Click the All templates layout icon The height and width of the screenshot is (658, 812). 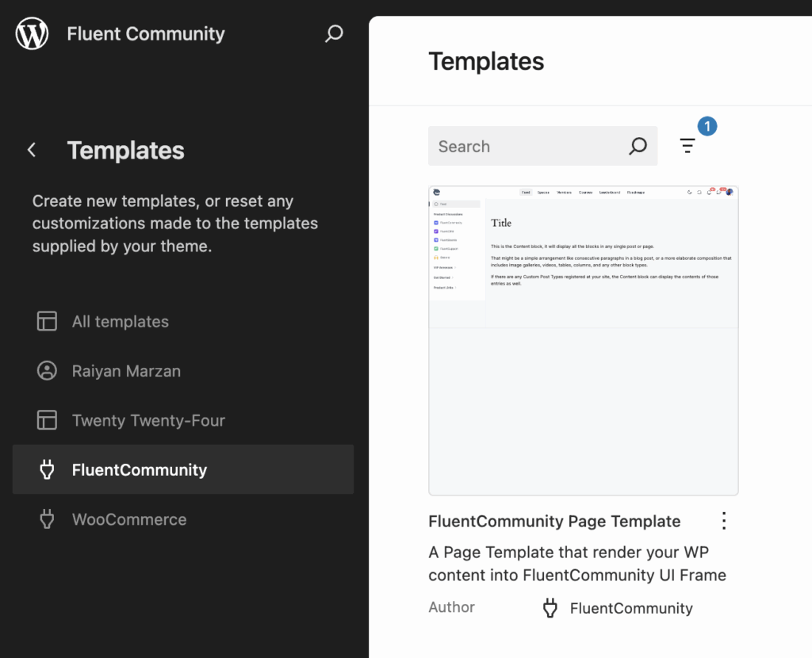[47, 321]
